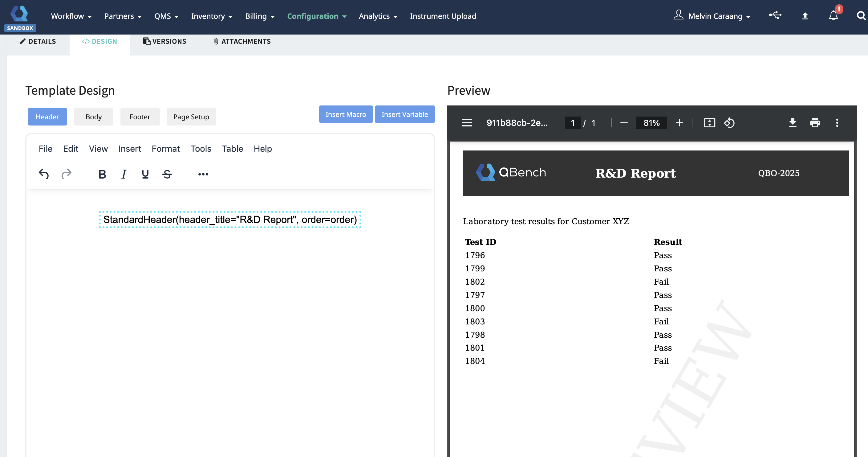The width and height of the screenshot is (868, 457).
Task: Print the preview document
Action: pos(815,123)
